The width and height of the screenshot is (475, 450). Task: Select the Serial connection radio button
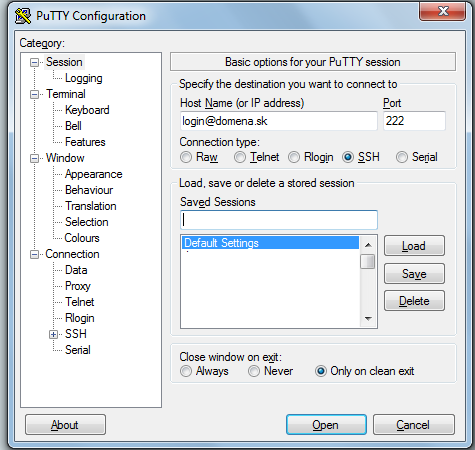pyautogui.click(x=402, y=157)
